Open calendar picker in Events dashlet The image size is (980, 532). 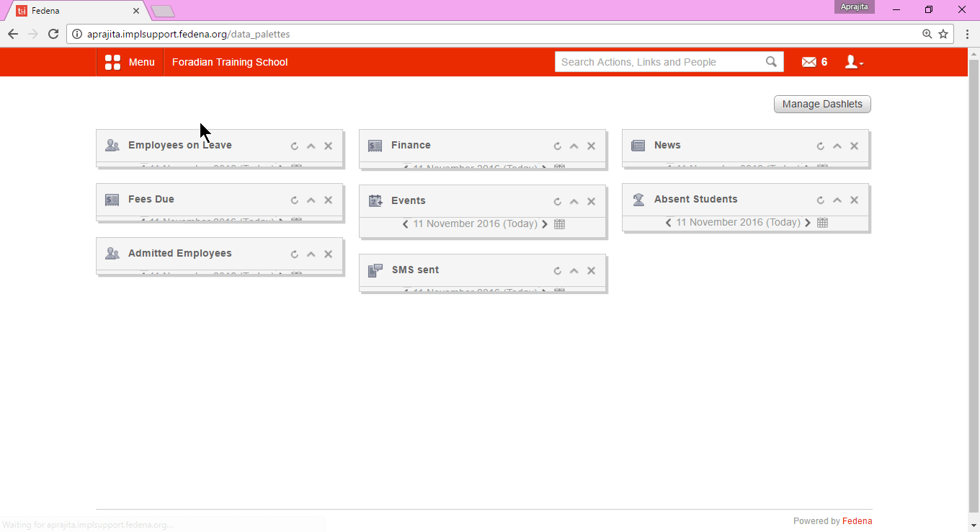pos(559,224)
